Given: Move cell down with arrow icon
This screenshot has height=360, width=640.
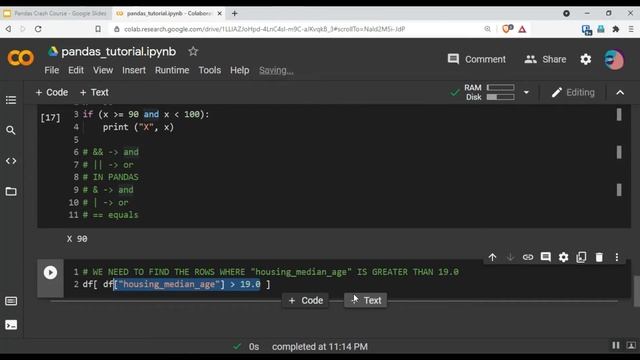Looking at the screenshot, I should pos(510,257).
